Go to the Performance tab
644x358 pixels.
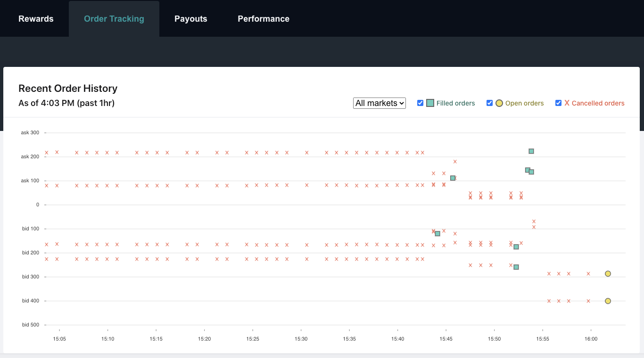264,19
